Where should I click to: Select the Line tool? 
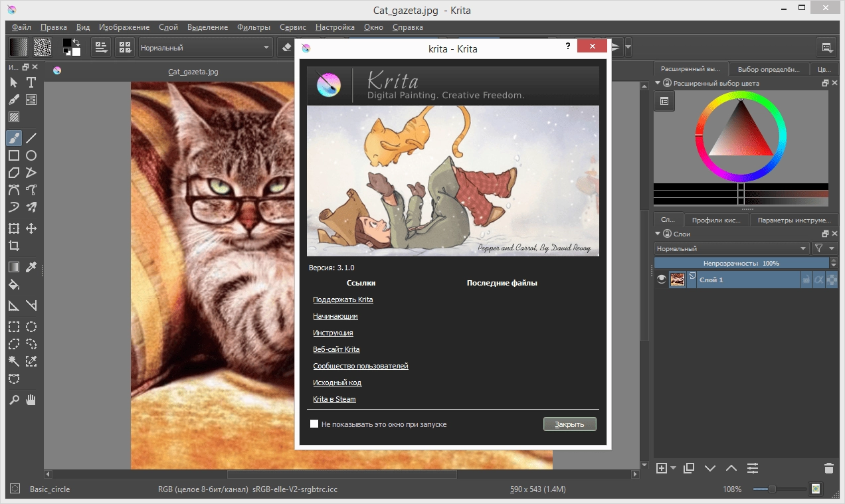[x=31, y=137]
